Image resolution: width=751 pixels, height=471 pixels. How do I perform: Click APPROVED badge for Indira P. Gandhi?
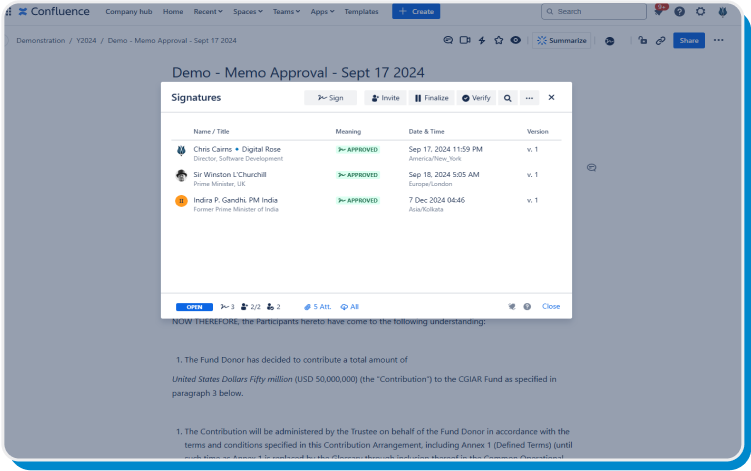point(358,200)
